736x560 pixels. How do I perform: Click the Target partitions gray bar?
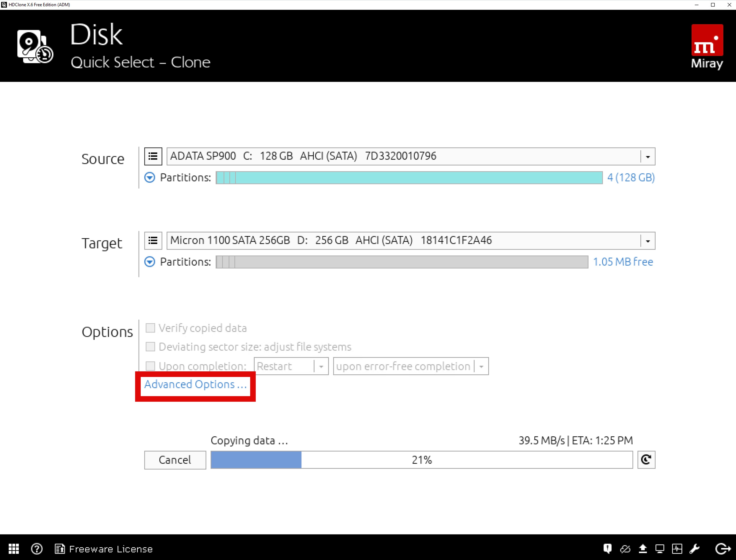pos(402,262)
